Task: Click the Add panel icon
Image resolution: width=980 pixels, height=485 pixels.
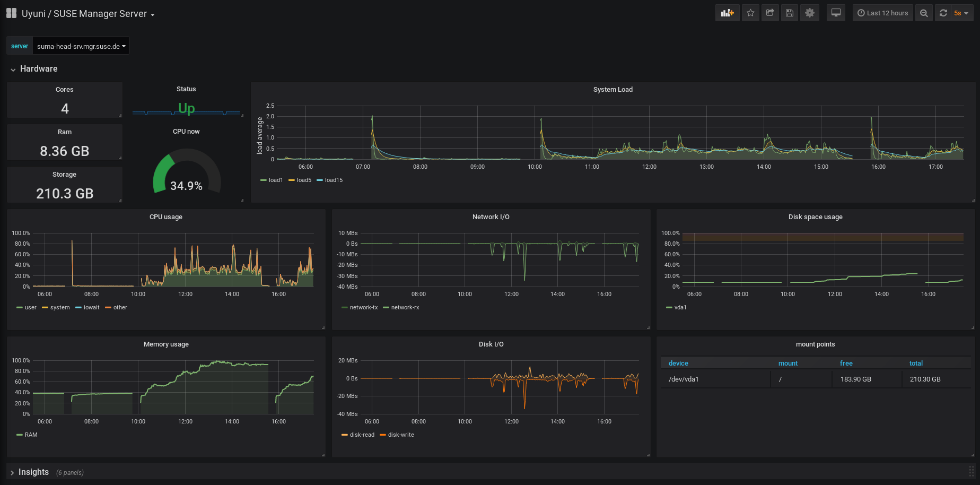Action: [x=727, y=13]
